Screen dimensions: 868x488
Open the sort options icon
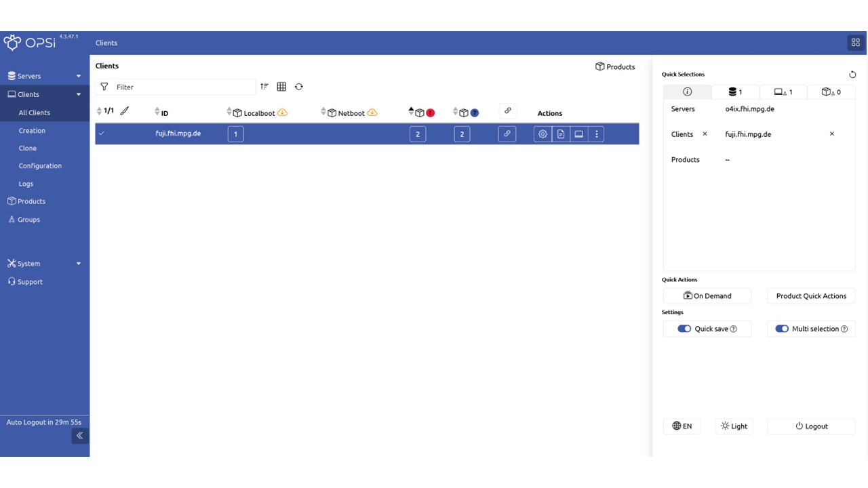coord(264,86)
